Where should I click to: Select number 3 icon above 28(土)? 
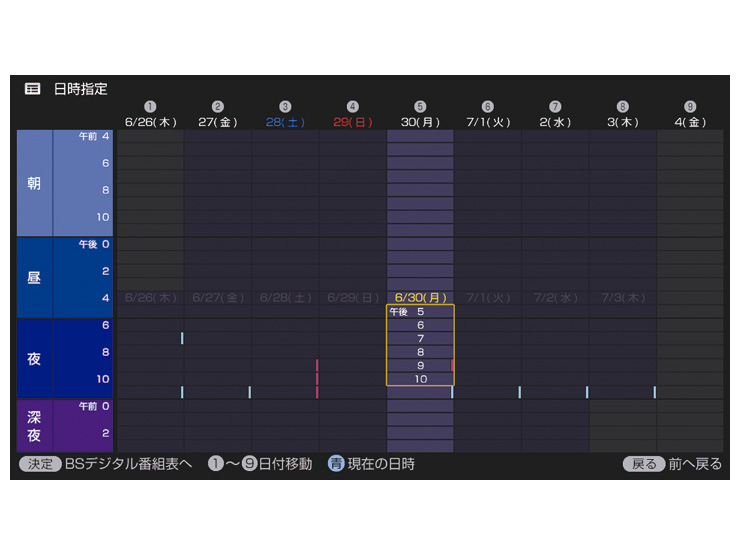(x=285, y=107)
